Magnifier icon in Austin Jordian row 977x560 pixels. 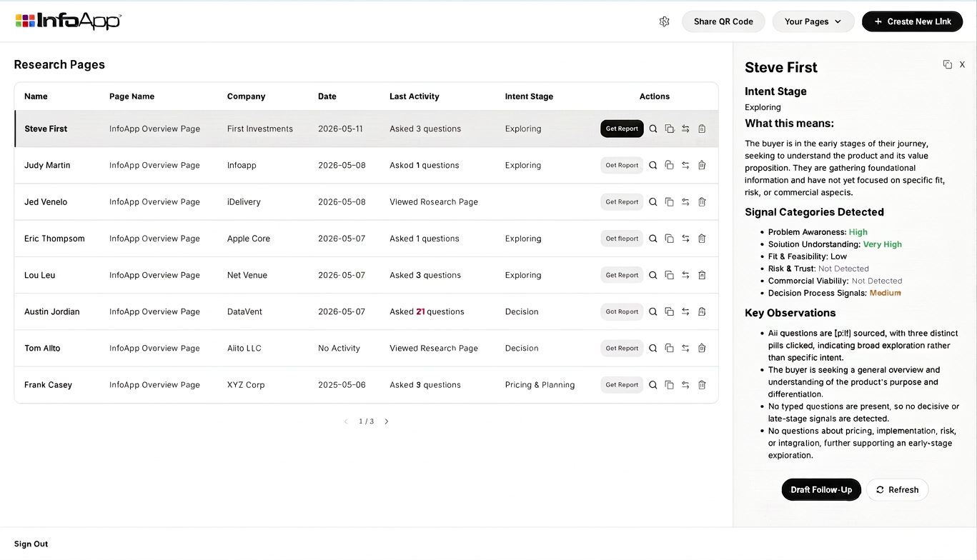653,311
